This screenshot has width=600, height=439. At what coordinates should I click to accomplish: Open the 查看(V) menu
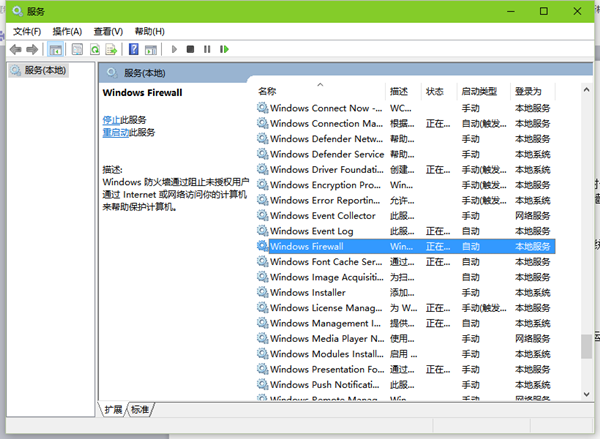click(x=108, y=31)
